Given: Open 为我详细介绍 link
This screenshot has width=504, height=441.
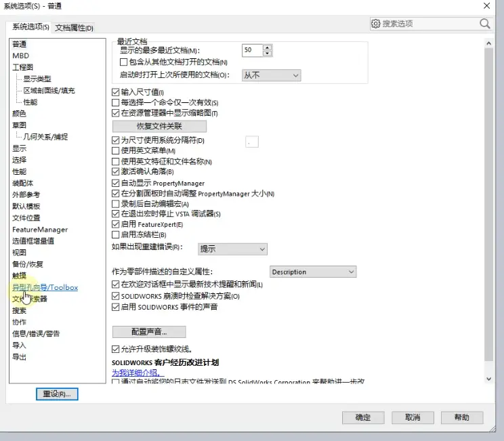Looking at the screenshot, I should tap(138, 373).
